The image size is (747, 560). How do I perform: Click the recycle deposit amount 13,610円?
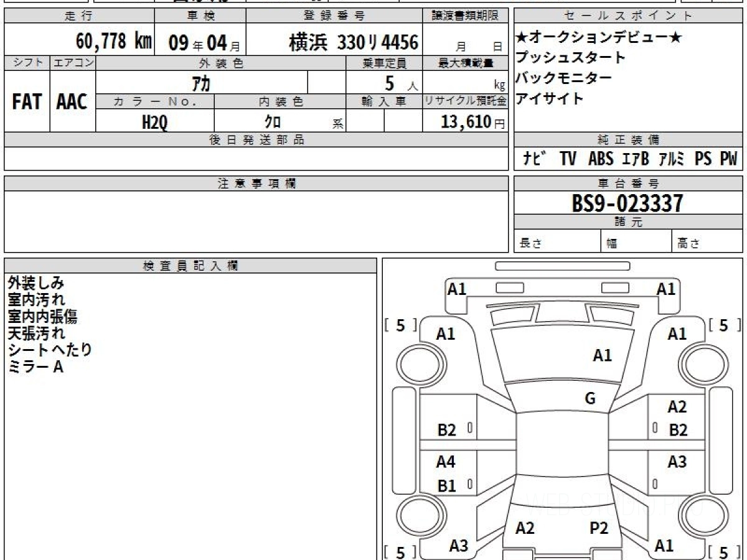[x=473, y=122]
